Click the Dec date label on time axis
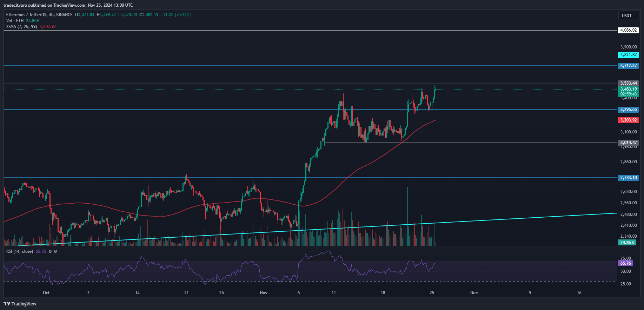 coord(474,293)
